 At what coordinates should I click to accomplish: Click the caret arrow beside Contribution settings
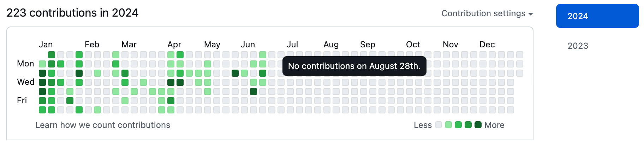pos(531,14)
